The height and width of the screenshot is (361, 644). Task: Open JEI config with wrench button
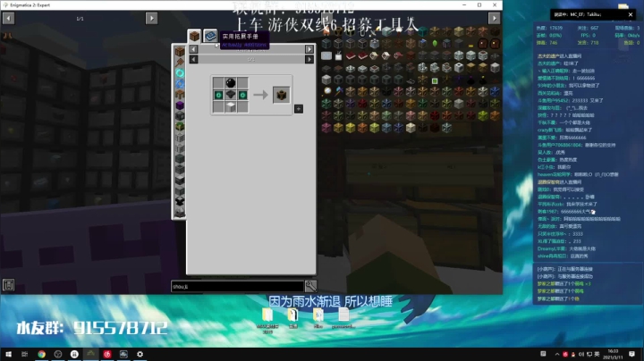pos(310,286)
